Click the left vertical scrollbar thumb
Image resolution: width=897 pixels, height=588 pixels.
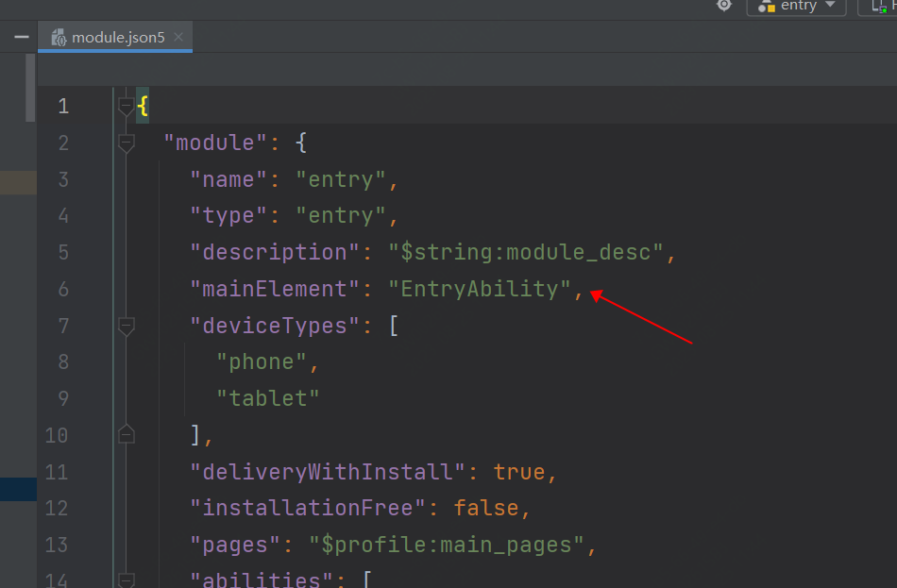click(30, 87)
